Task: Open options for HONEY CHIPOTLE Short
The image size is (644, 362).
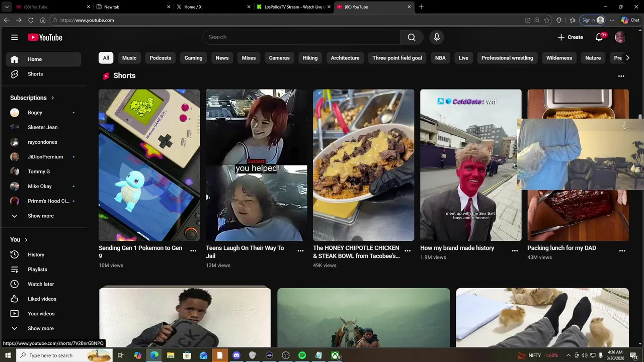Action: [x=408, y=250]
